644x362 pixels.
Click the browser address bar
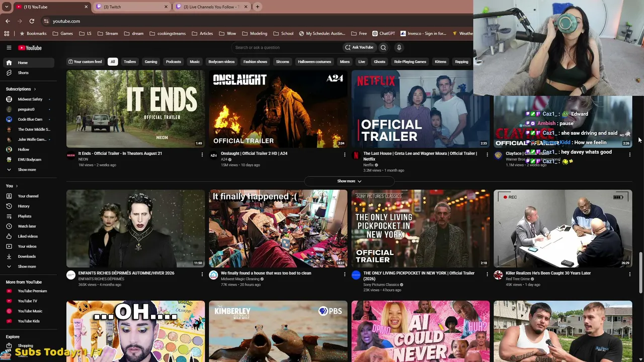click(x=257, y=21)
